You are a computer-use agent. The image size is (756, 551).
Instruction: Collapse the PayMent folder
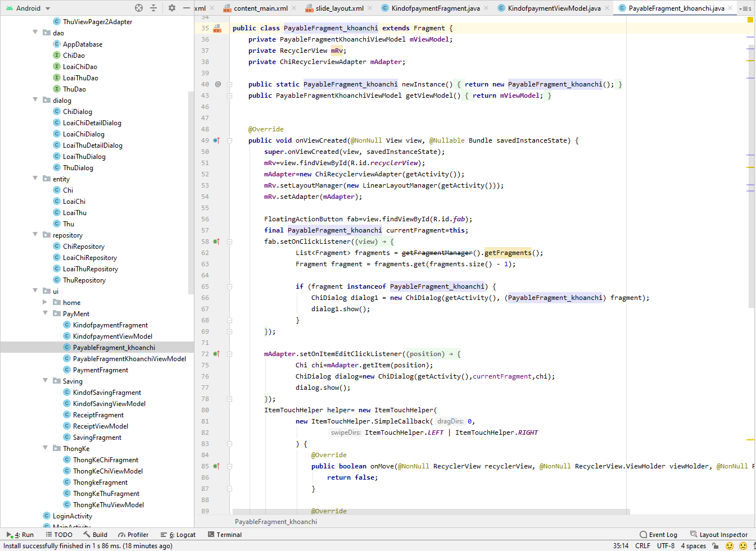46,313
